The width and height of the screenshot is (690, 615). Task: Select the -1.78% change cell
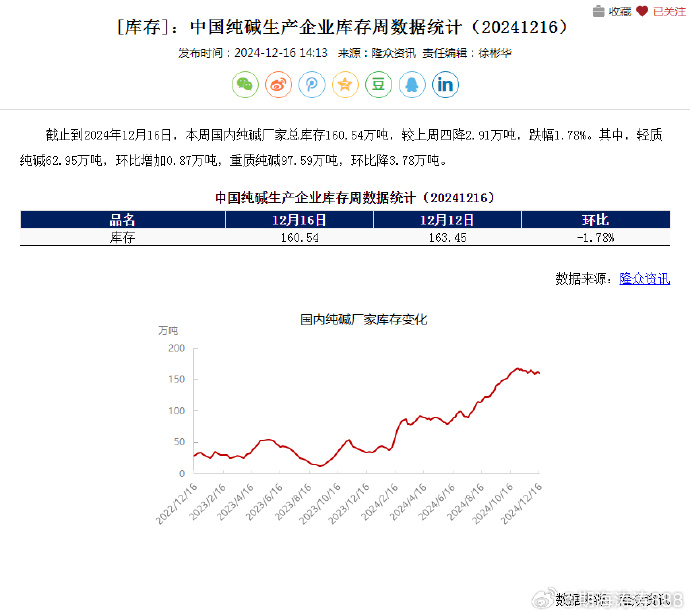tap(595, 238)
